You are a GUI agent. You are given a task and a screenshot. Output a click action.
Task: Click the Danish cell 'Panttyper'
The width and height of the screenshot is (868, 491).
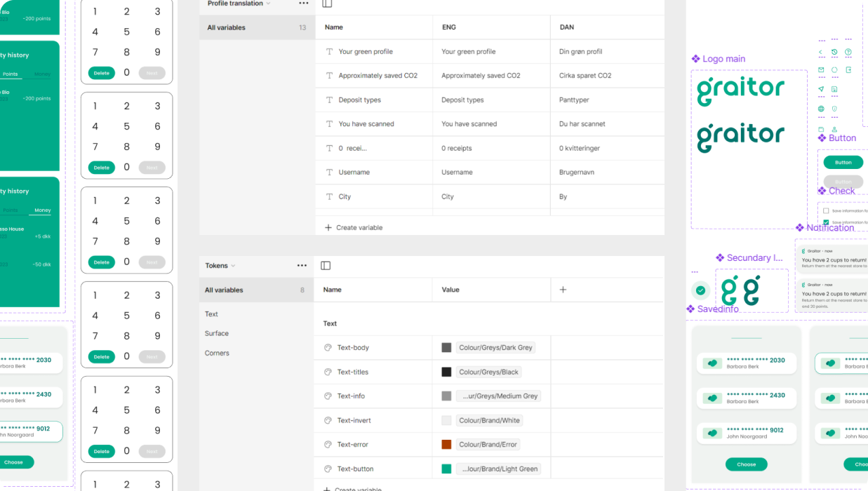click(x=574, y=100)
